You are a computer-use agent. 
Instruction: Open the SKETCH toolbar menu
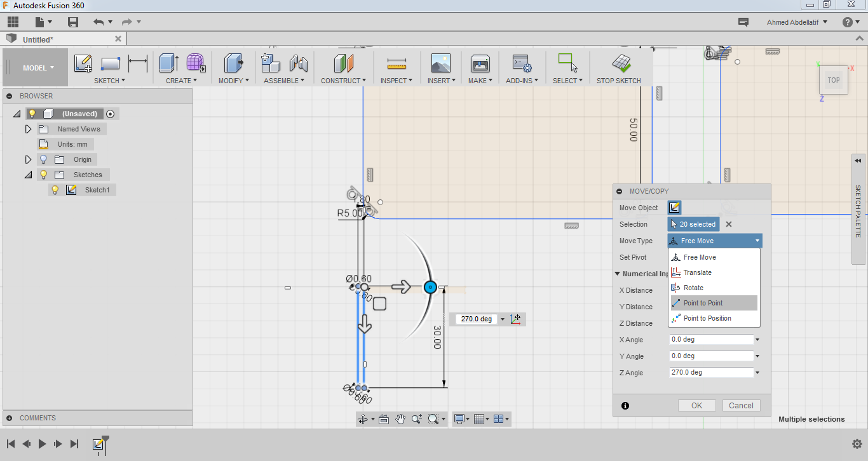pyautogui.click(x=109, y=81)
